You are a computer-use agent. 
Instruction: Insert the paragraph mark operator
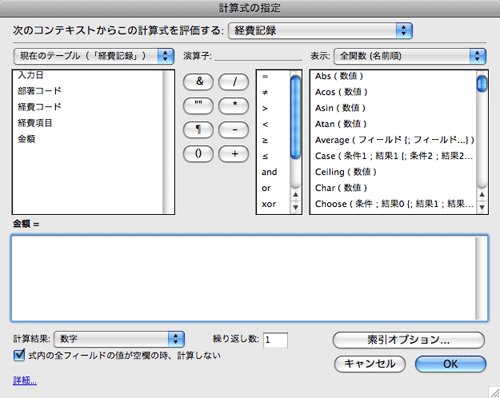point(198,130)
